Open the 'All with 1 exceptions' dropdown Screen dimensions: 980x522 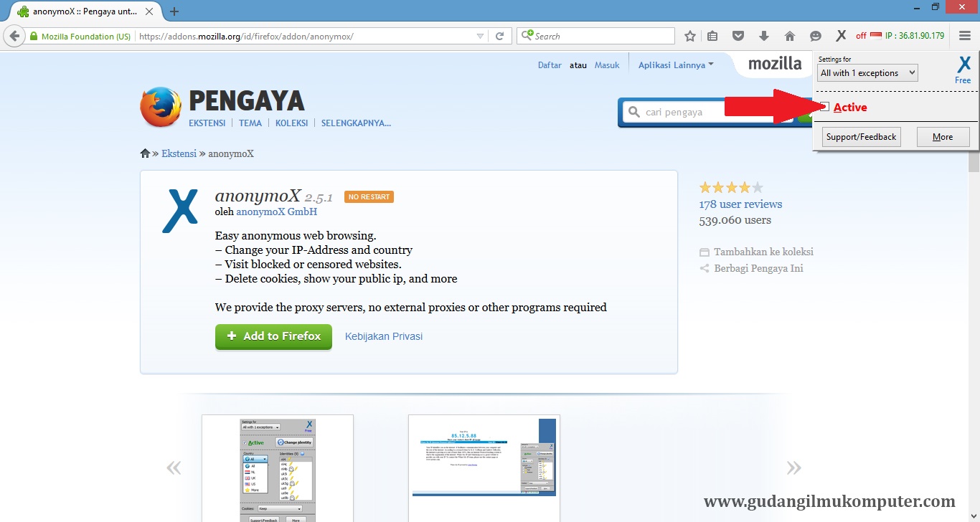click(867, 72)
